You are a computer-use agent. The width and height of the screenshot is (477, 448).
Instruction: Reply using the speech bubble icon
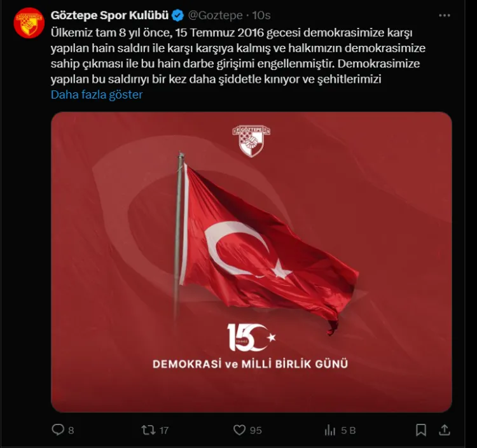point(58,430)
